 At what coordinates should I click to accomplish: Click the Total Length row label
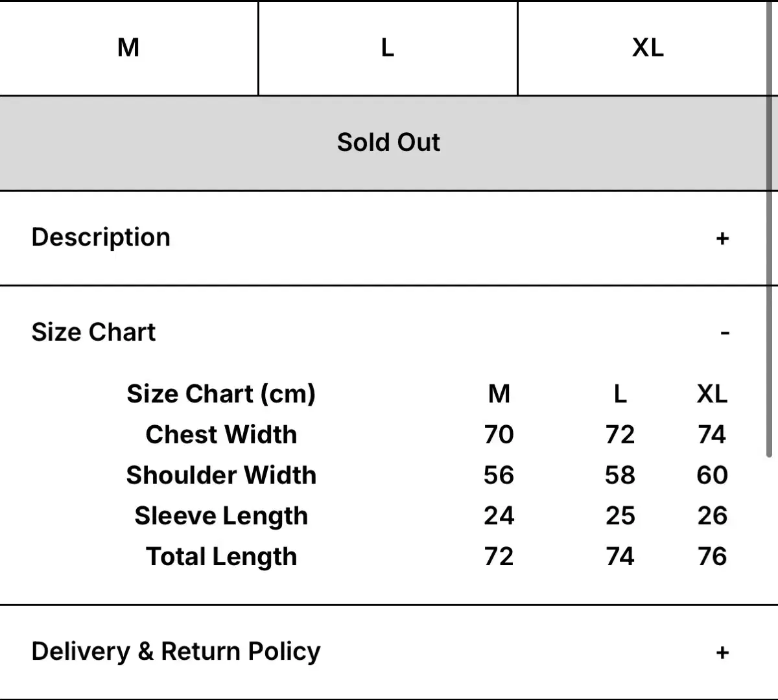221,557
